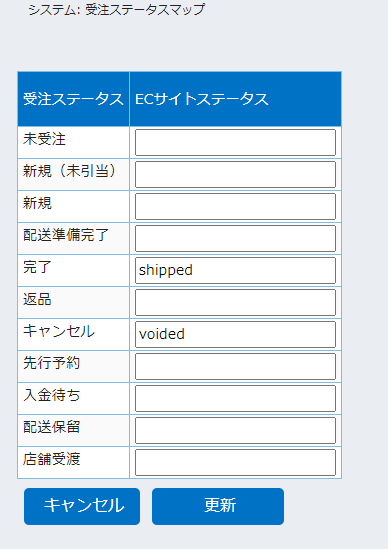Click the 未受注 EC site status field
The height and width of the screenshot is (549, 388).
pos(235,143)
